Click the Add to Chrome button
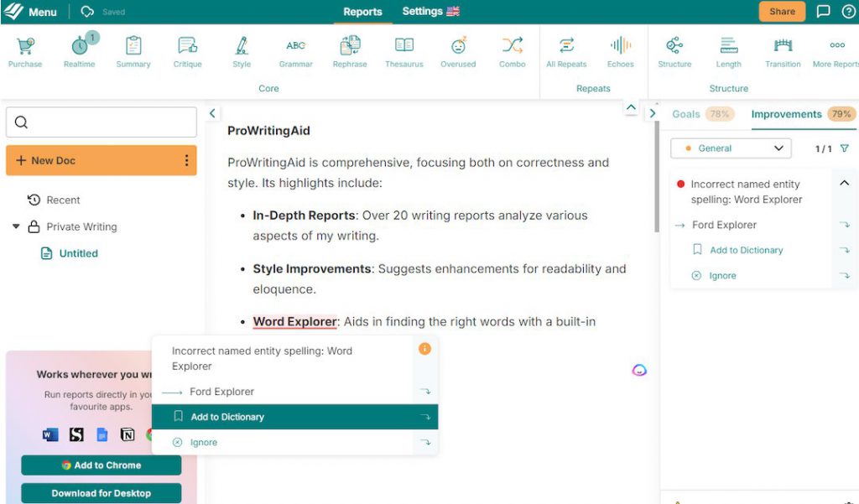 click(102, 465)
